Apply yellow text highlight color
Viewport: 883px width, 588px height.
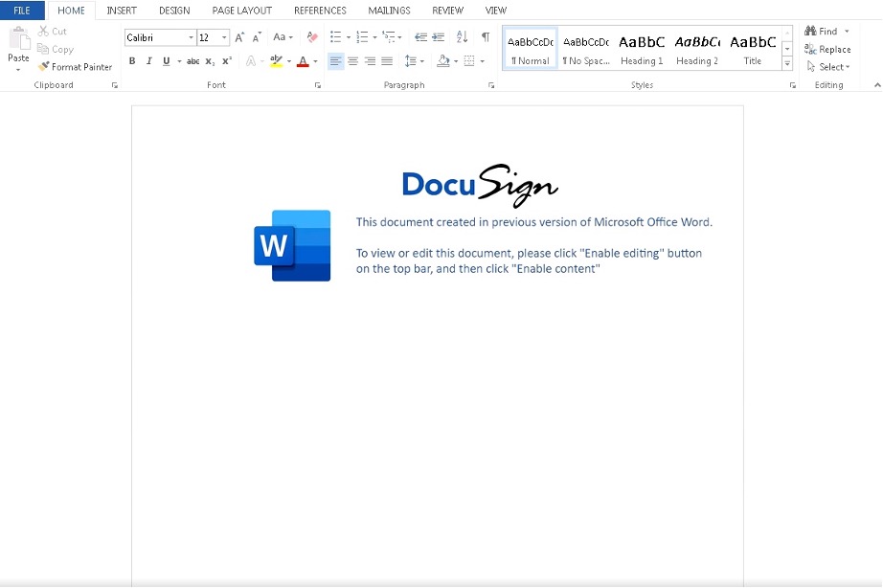pyautogui.click(x=276, y=61)
